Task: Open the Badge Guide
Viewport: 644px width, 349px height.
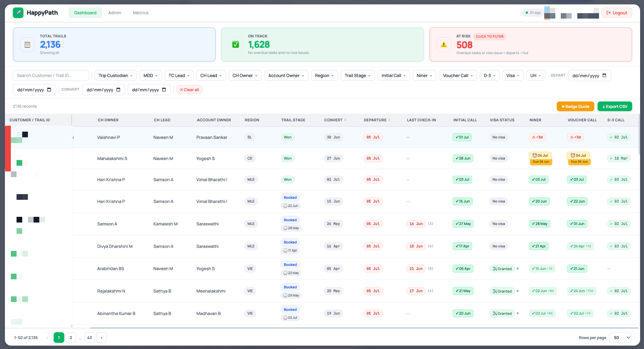Action: click(x=575, y=106)
